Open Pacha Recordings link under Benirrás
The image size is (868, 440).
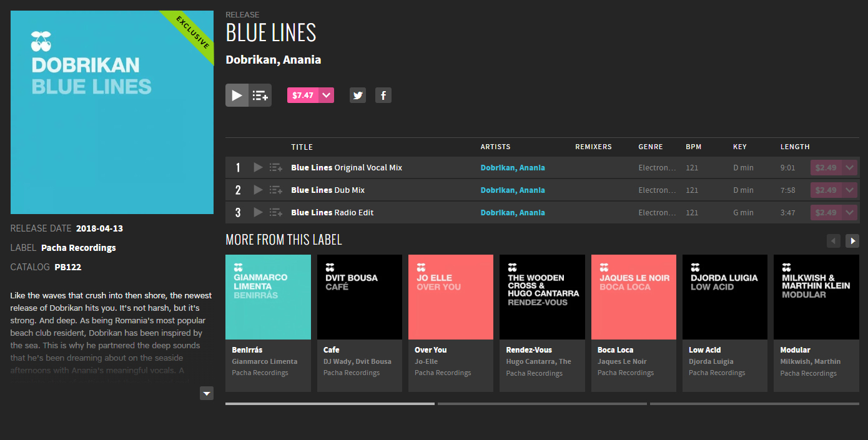[260, 373]
